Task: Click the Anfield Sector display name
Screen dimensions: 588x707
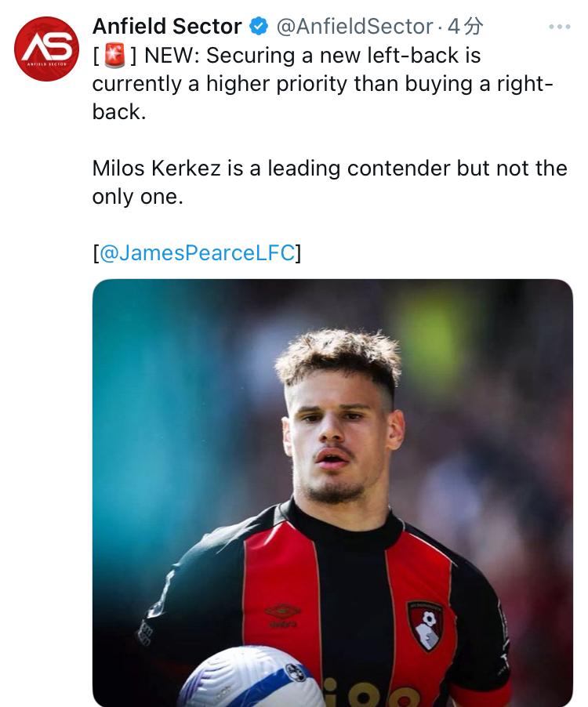Action: pyautogui.click(x=167, y=27)
